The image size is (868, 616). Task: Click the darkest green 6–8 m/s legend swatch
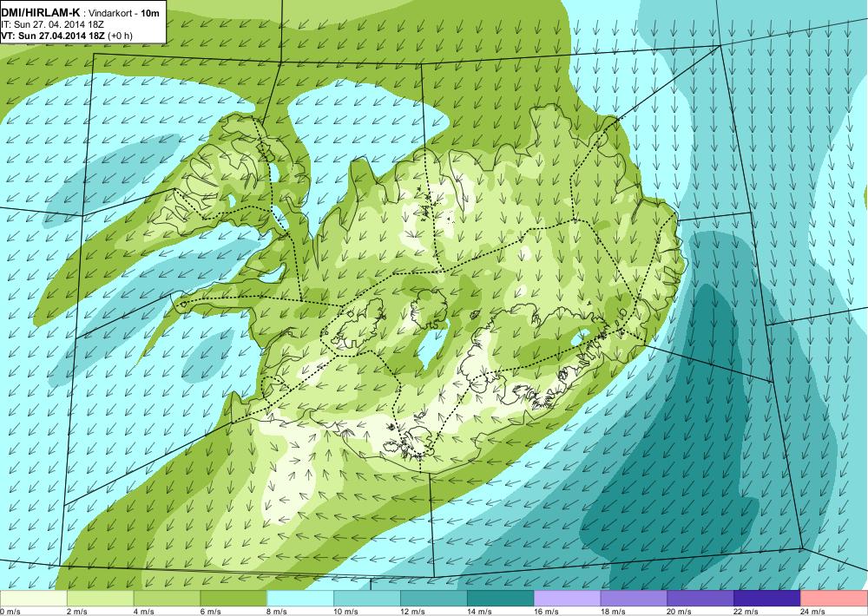pyautogui.click(x=233, y=599)
